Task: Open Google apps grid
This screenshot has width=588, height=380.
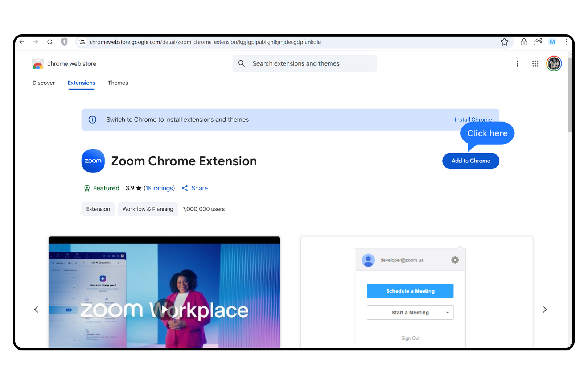Action: tap(535, 63)
